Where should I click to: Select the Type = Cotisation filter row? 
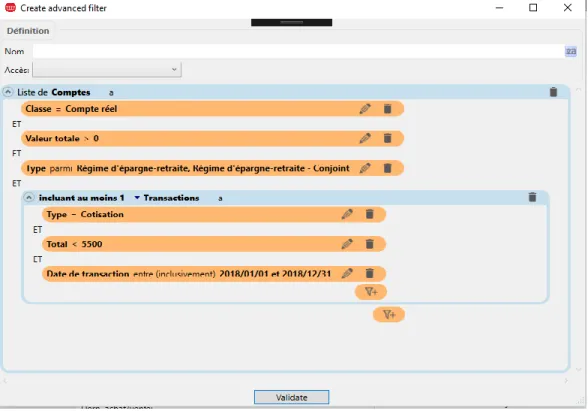coord(214,214)
